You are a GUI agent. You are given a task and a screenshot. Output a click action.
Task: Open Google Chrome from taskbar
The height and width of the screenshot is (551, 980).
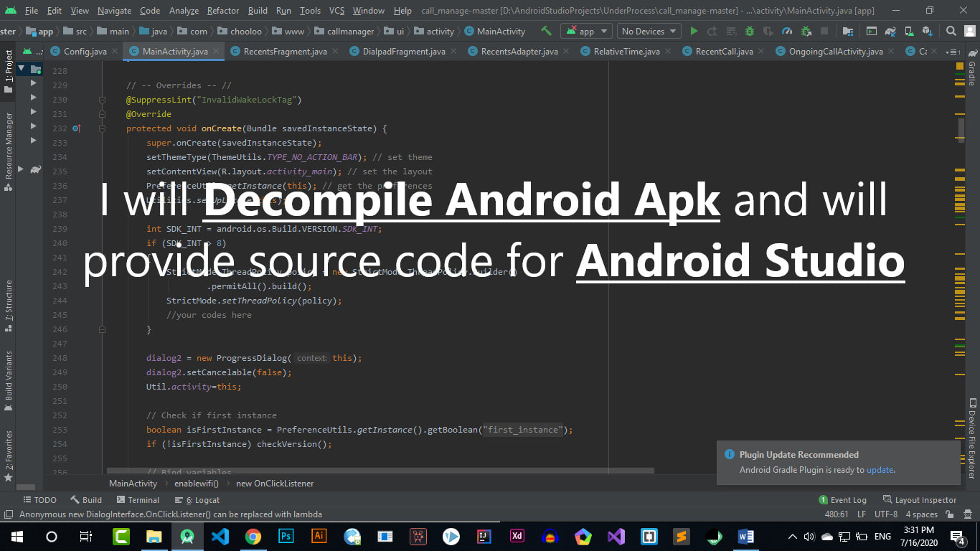click(x=253, y=537)
